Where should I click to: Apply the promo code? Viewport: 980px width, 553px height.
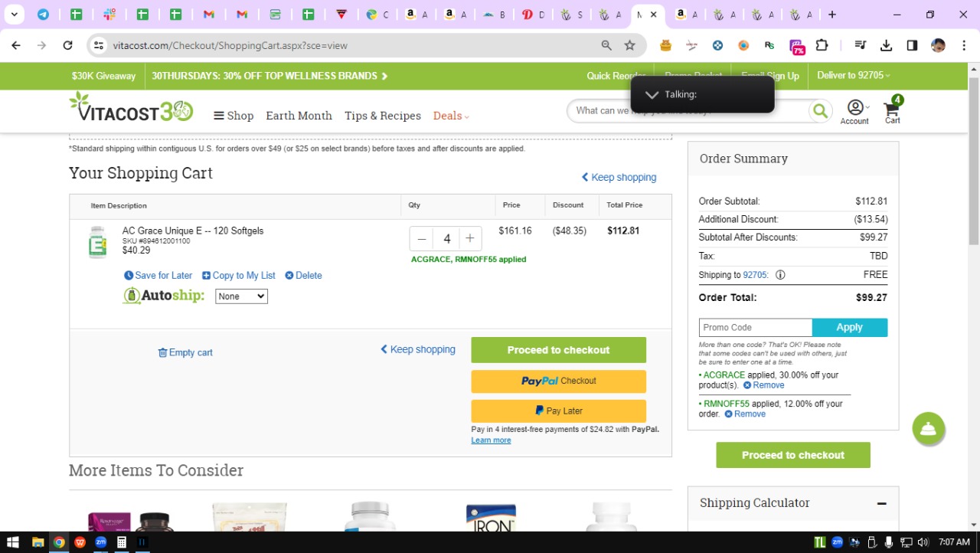(x=850, y=328)
